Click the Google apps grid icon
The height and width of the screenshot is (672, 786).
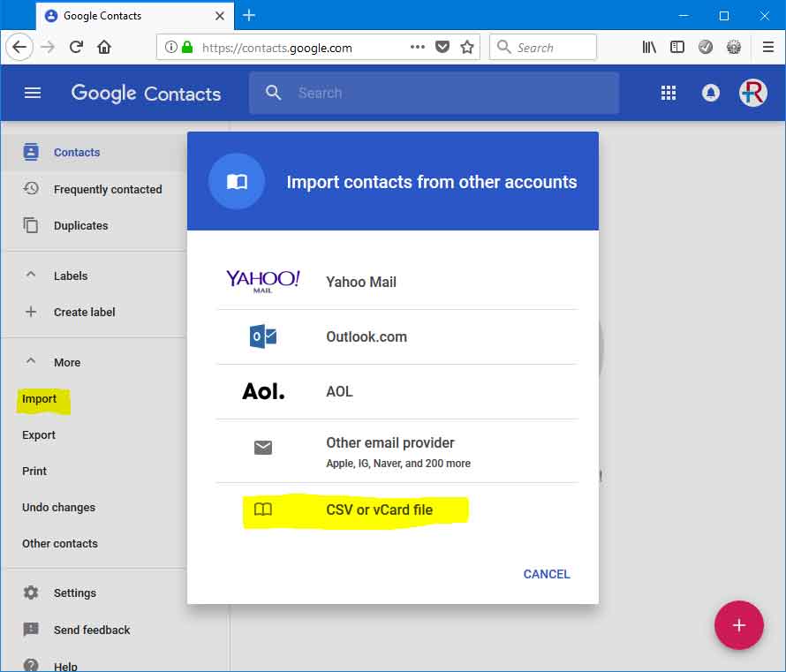(x=669, y=94)
